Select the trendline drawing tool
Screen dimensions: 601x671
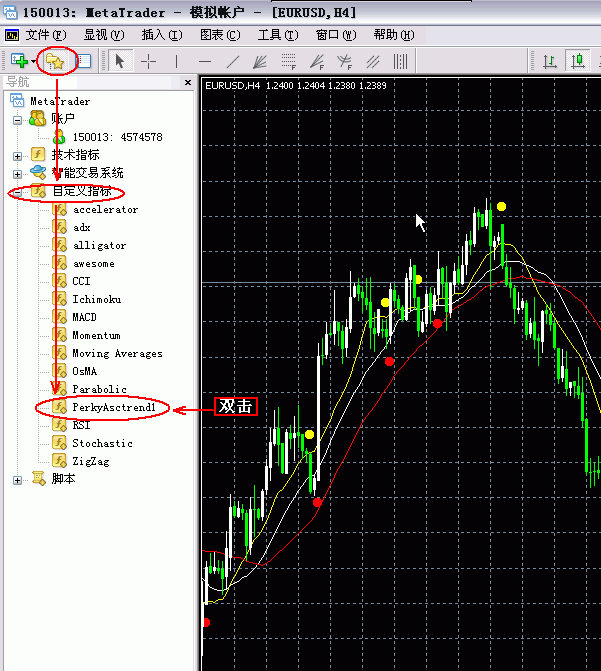[x=232, y=62]
